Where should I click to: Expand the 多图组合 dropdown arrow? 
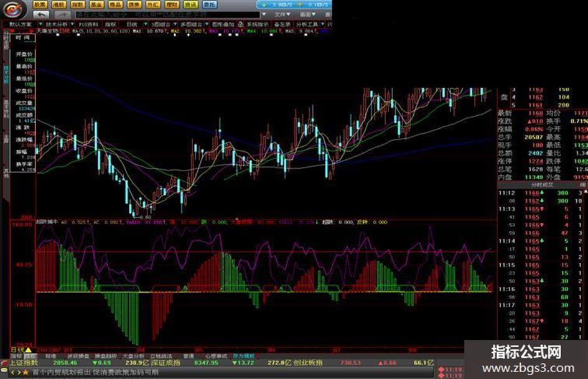click(207, 24)
